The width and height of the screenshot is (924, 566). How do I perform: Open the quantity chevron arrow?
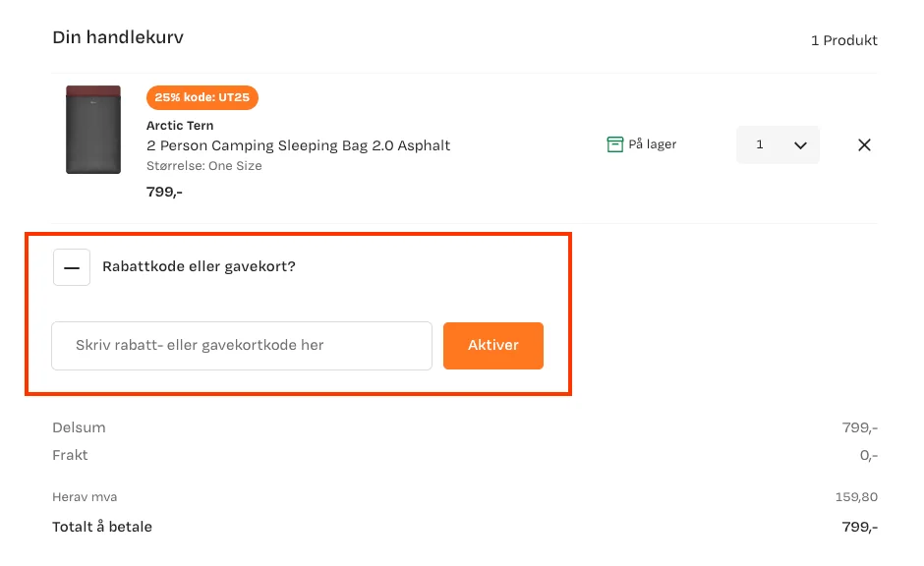click(x=800, y=145)
